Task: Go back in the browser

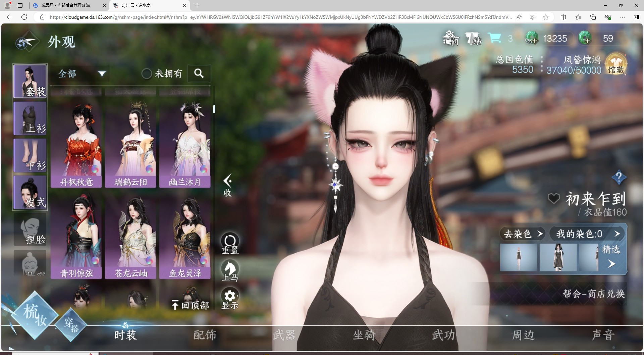Action: (9, 17)
